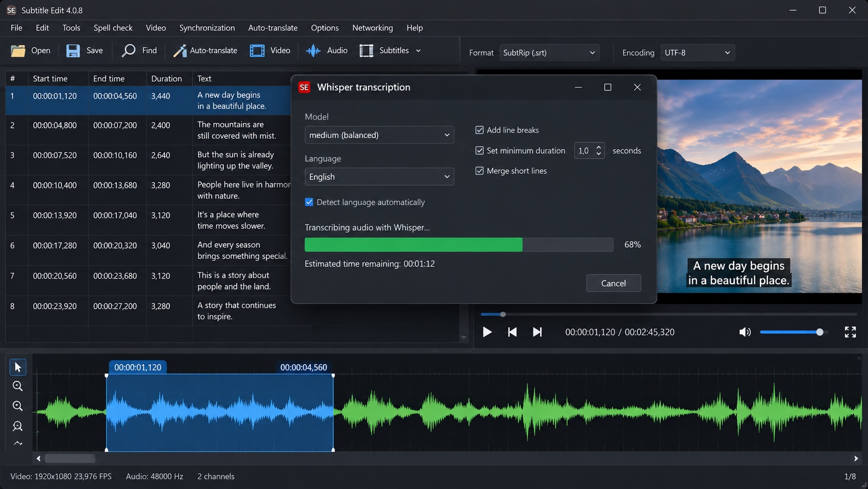The height and width of the screenshot is (489, 868).
Task: Disable Merge short lines checkbox
Action: [x=480, y=171]
